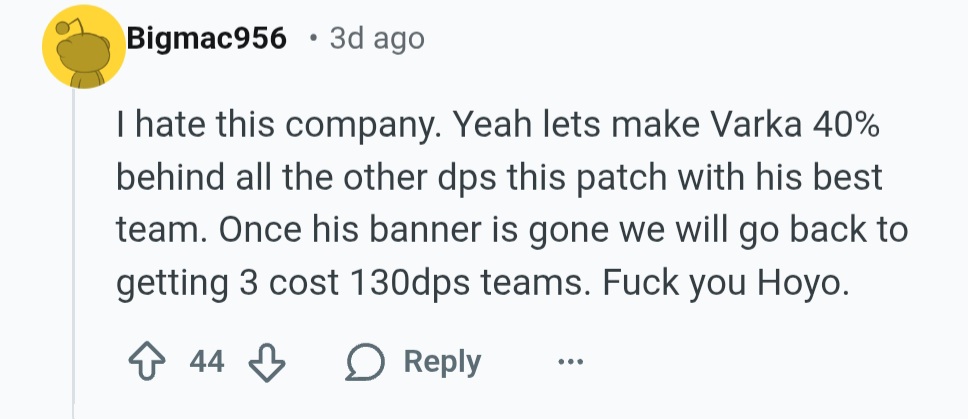Click the vote count 44

coord(207,362)
